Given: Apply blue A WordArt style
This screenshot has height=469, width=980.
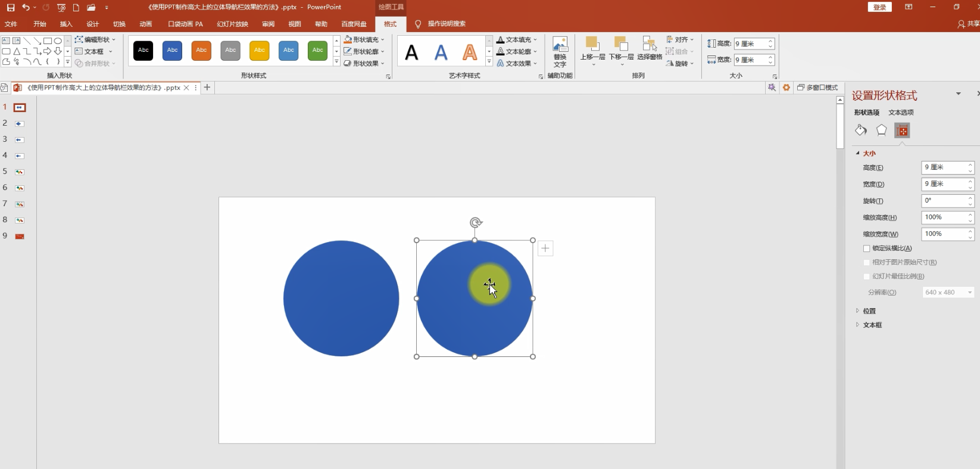Looking at the screenshot, I should [441, 52].
